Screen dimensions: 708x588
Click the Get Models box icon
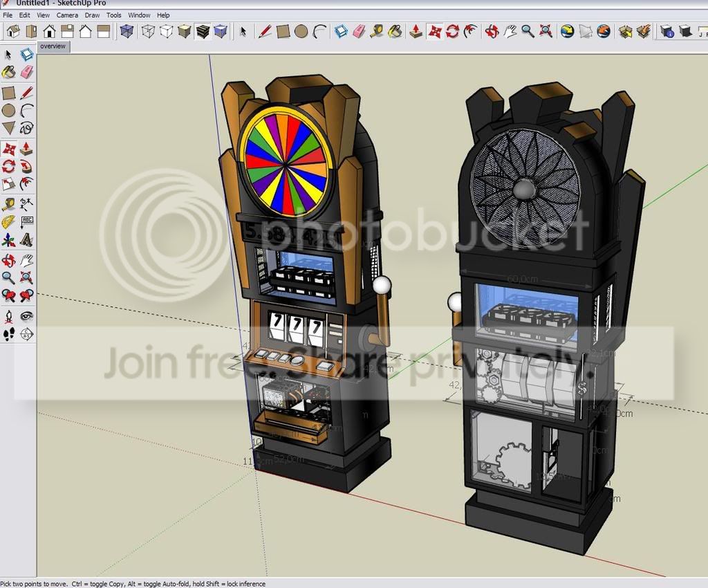tap(625, 31)
